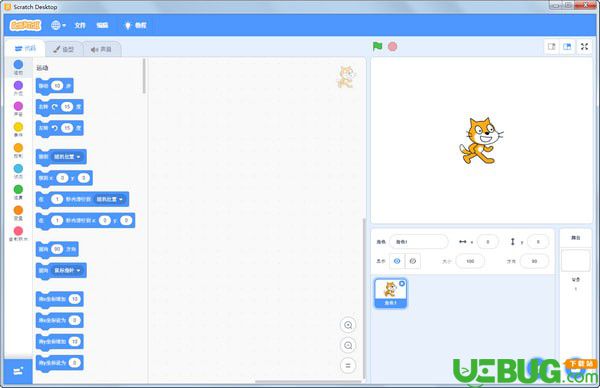Click the sprite y position field
Image resolution: width=600 pixels, height=388 pixels.
(x=538, y=242)
